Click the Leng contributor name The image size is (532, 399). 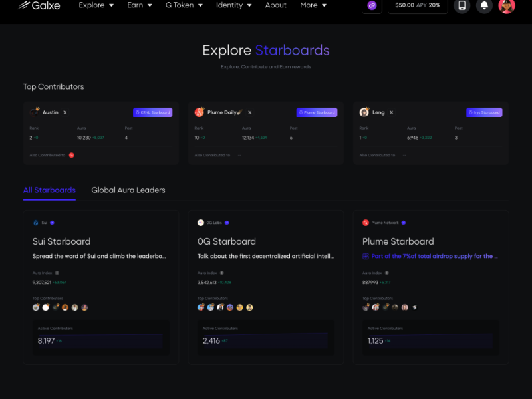[378, 112]
